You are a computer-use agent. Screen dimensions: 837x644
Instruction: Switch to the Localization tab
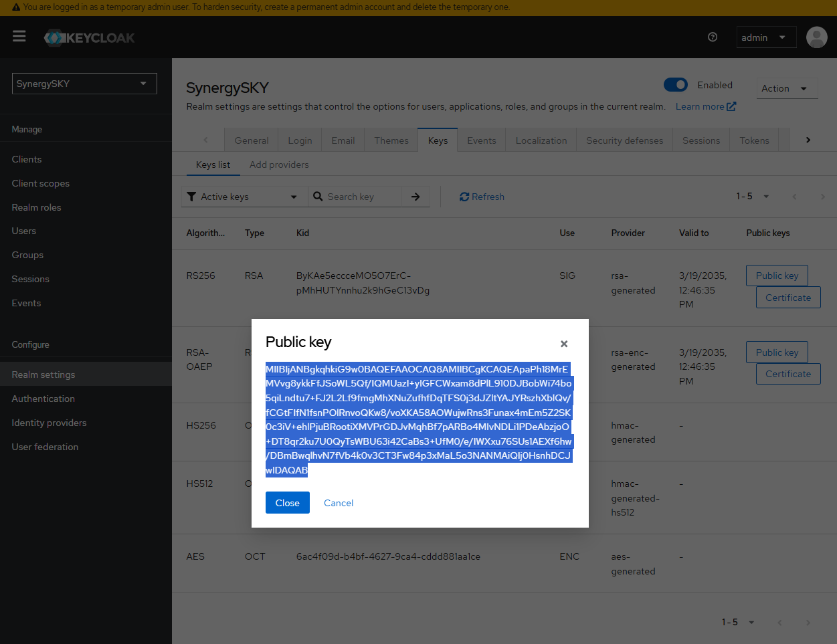pos(541,140)
